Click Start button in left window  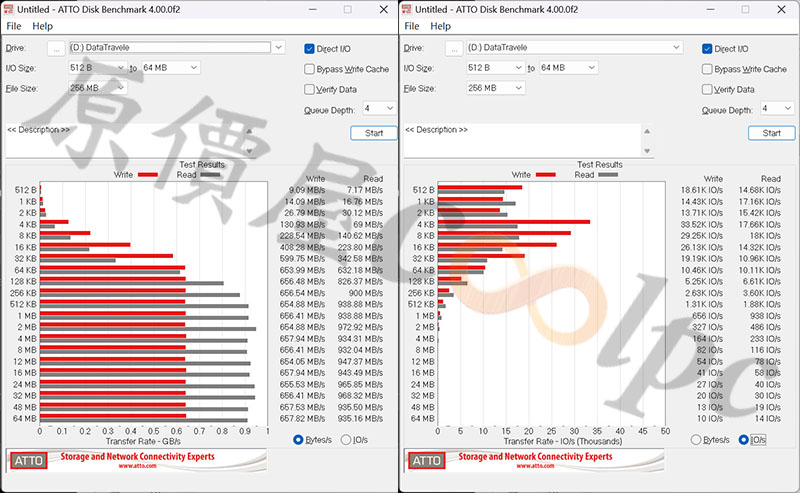click(373, 133)
